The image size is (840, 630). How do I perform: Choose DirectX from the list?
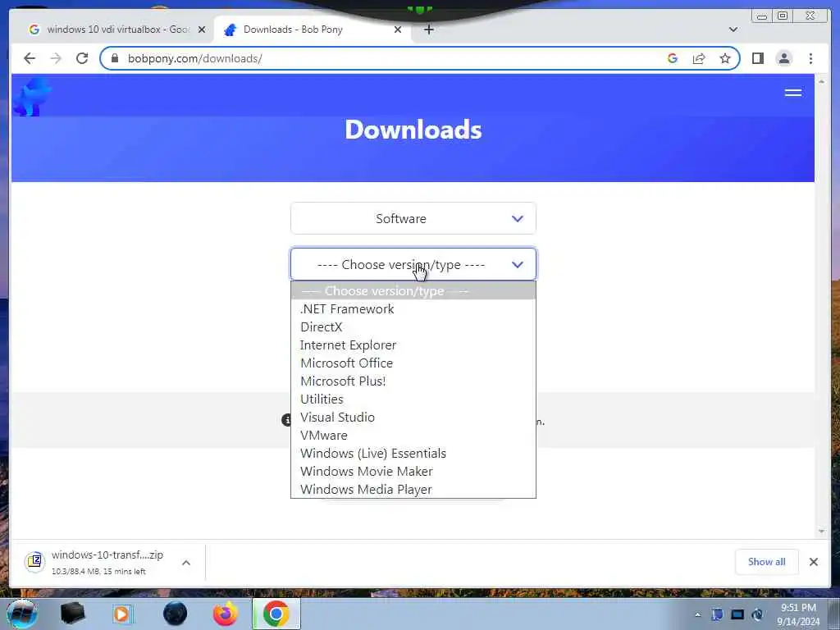tap(413, 326)
